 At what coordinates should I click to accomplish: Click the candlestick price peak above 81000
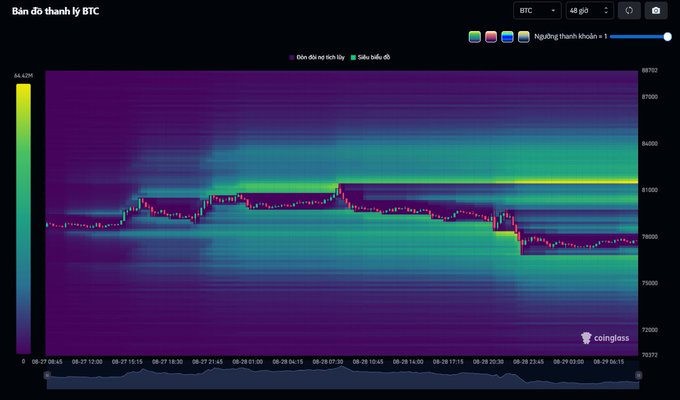(x=340, y=188)
